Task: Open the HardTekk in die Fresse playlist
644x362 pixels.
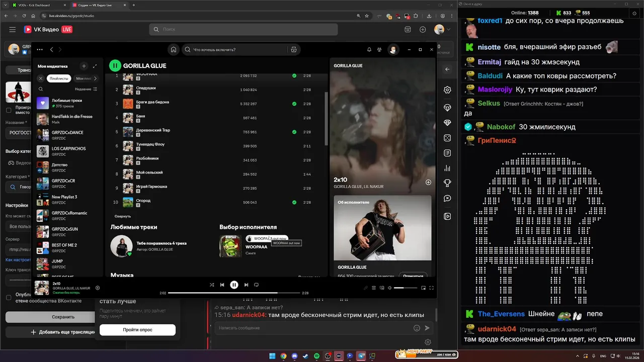Action: [67, 119]
